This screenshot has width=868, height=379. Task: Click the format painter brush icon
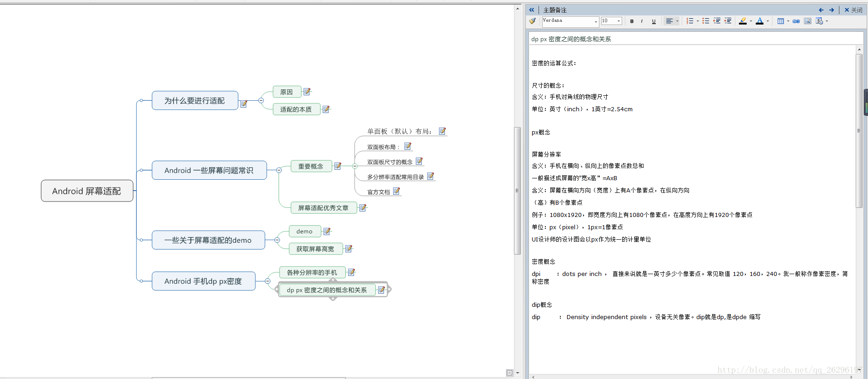tap(533, 21)
